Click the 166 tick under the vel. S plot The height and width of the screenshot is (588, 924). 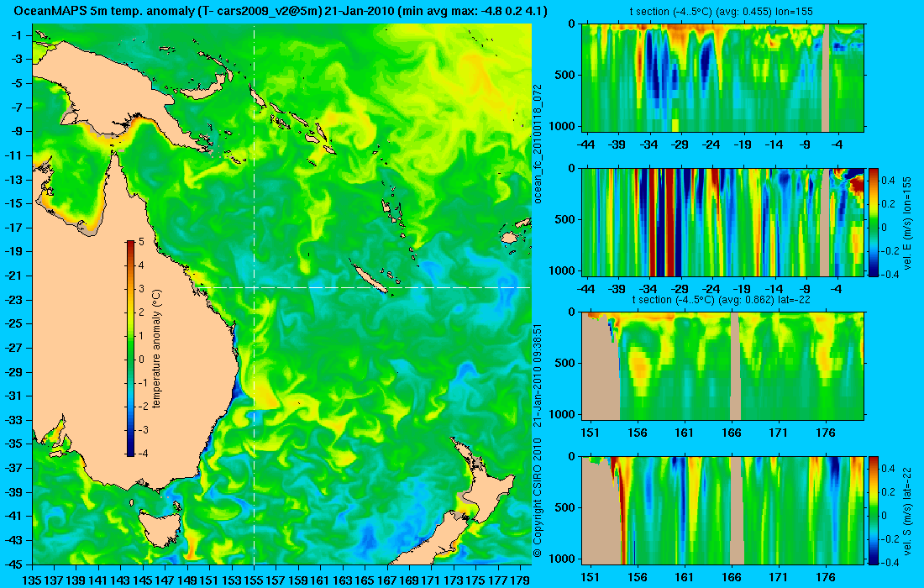click(732, 577)
